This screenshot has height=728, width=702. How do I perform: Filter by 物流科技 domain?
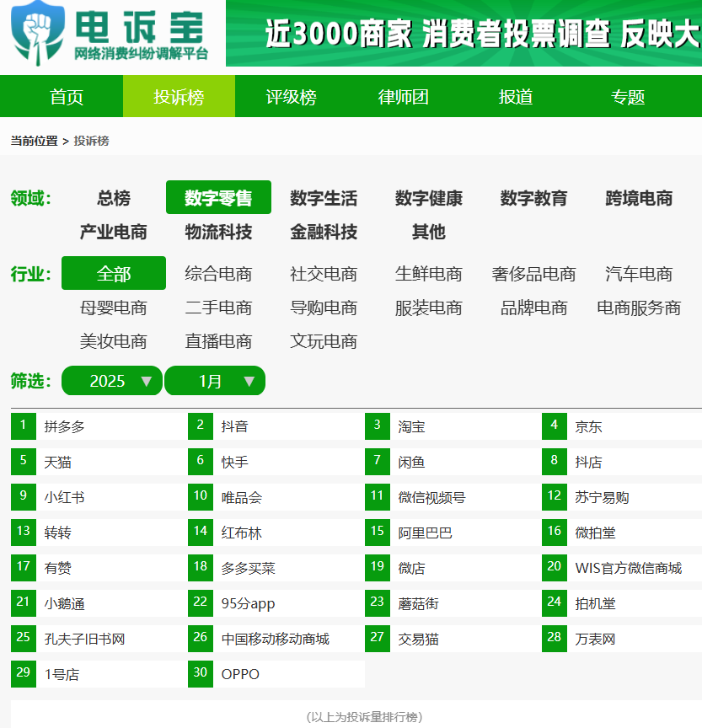pyautogui.click(x=218, y=232)
